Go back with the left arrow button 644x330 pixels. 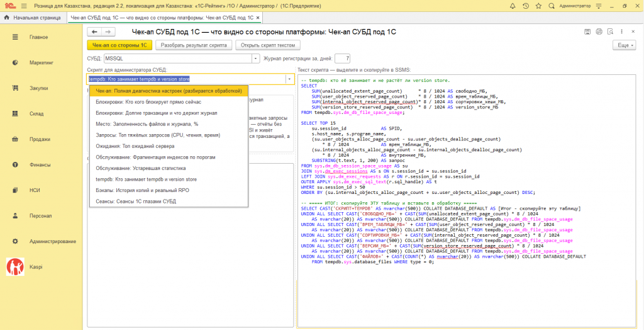tap(94, 31)
